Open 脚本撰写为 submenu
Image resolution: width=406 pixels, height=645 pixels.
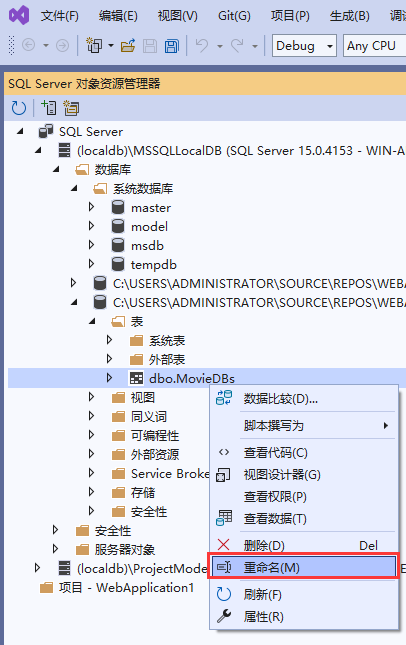click(x=304, y=425)
